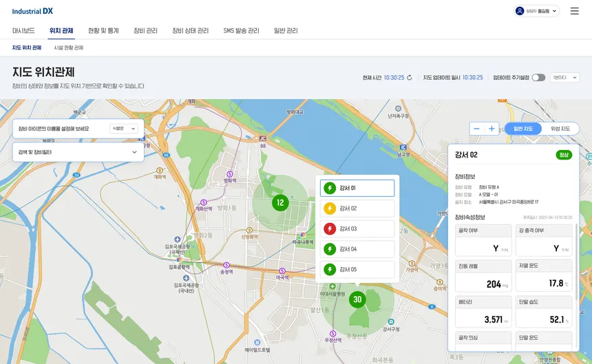Image resolution: width=592 pixels, height=364 pixels.
Task: Select the green 강서 05 lightning icon
Action: click(x=330, y=269)
